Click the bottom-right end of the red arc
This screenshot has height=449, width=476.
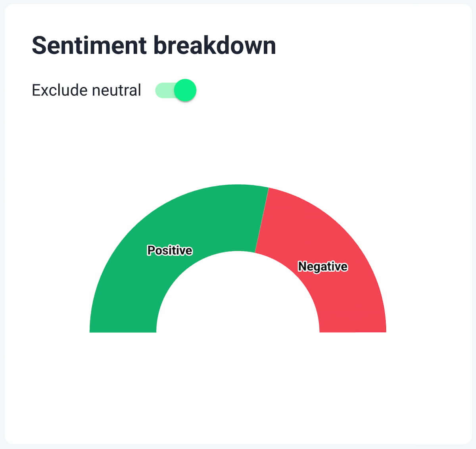coord(353,328)
